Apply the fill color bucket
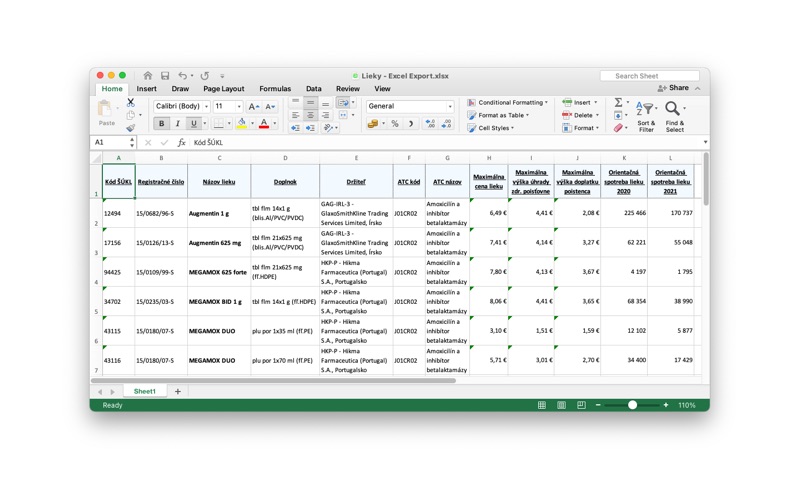800x500 pixels. click(x=242, y=123)
